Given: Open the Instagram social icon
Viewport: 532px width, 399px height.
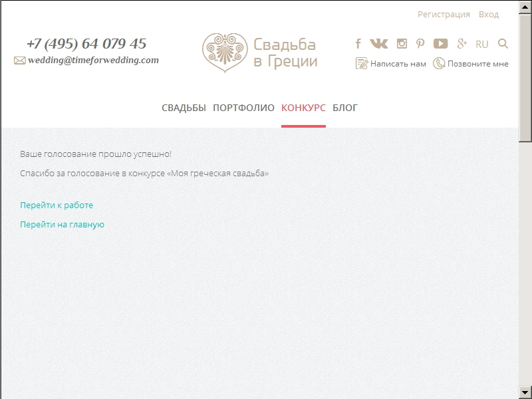Looking at the screenshot, I should pyautogui.click(x=402, y=44).
